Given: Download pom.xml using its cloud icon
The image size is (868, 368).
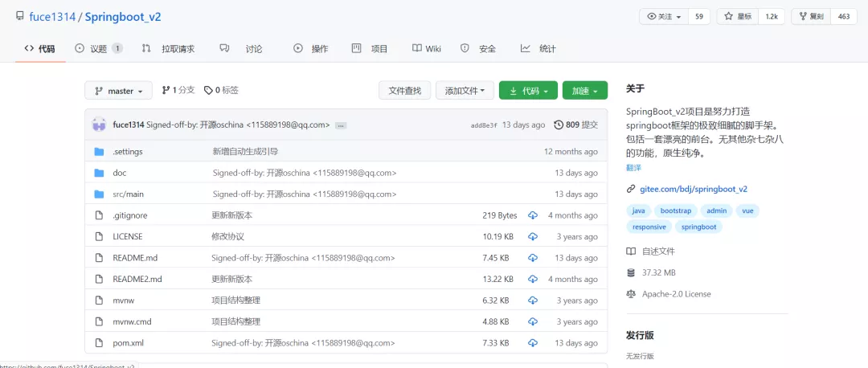Looking at the screenshot, I should pos(533,342).
